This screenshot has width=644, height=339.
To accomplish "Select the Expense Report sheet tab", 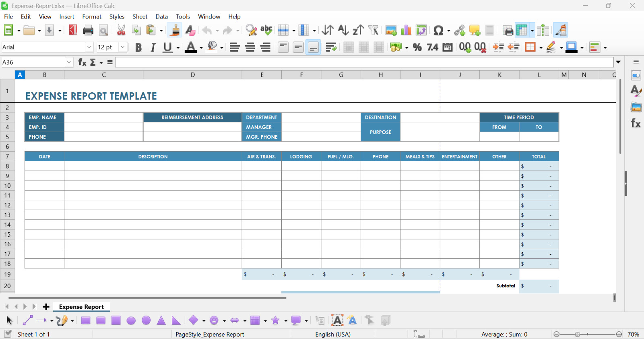I will (81, 307).
